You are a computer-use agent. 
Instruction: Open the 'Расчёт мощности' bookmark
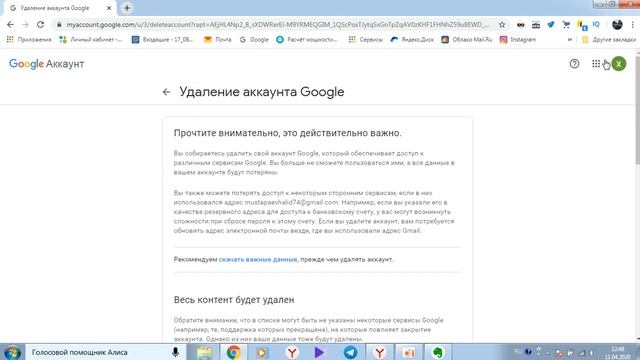point(307,40)
